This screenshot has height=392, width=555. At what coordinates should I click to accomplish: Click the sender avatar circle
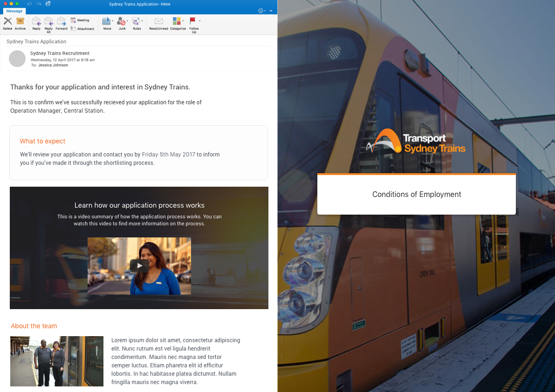(x=17, y=59)
